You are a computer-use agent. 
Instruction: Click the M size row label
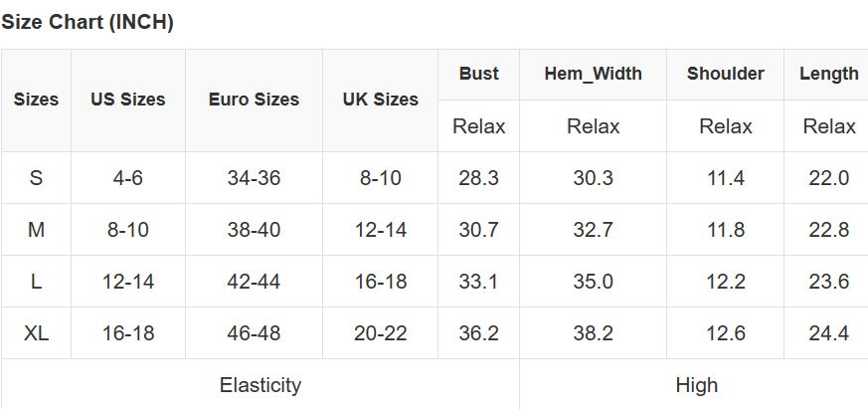point(36,230)
